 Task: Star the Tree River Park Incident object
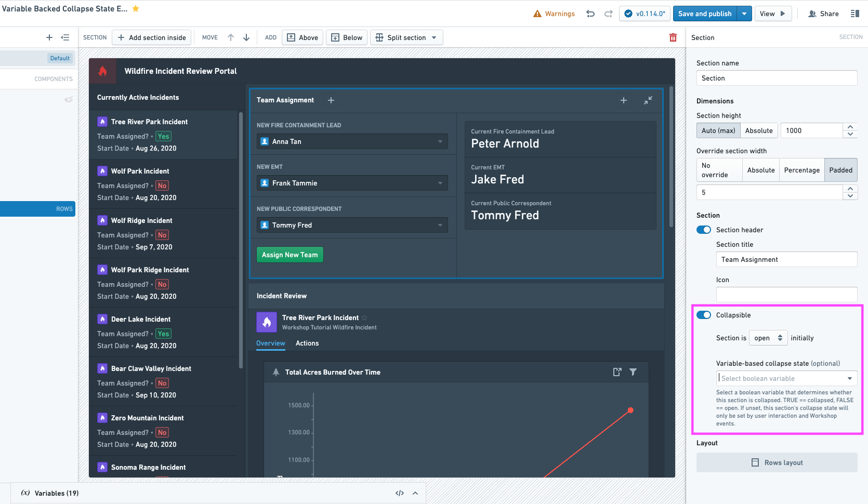(x=364, y=317)
